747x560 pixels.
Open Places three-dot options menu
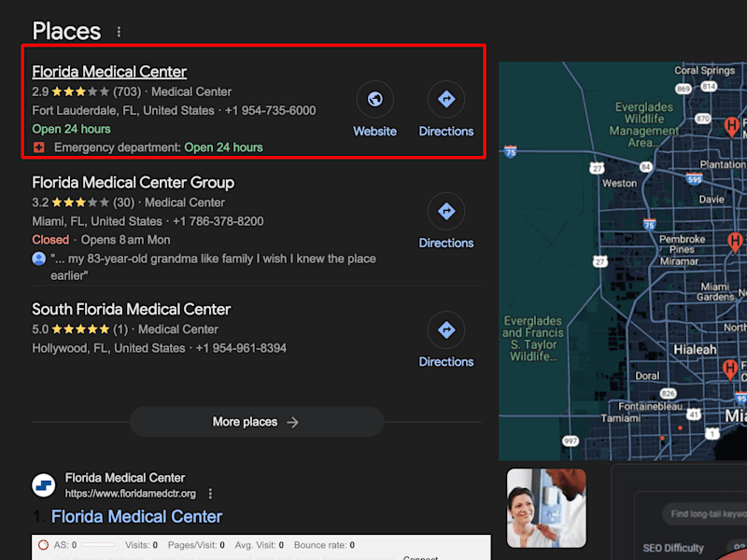click(119, 32)
